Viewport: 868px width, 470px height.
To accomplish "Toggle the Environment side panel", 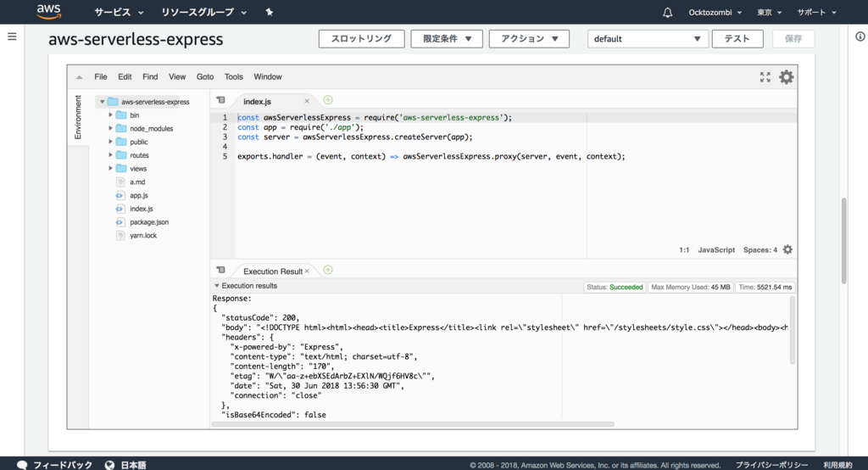I will tap(77, 117).
